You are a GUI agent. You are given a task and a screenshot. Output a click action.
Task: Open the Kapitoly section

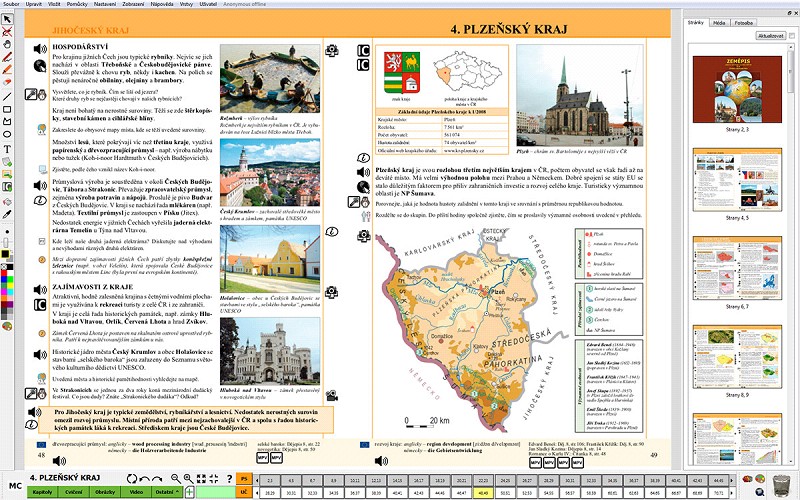[42, 492]
